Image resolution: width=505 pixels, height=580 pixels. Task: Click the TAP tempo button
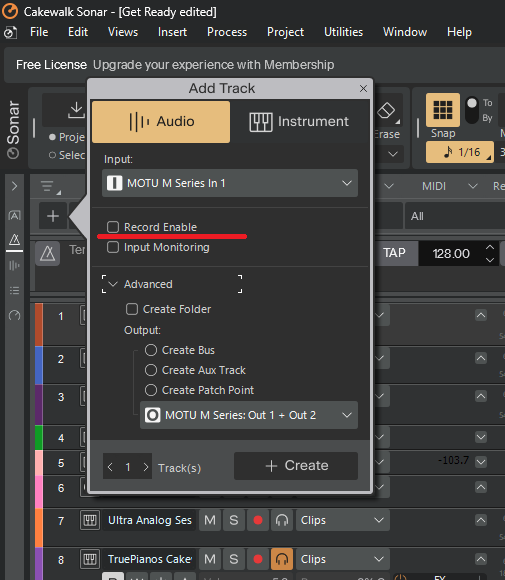(x=394, y=253)
